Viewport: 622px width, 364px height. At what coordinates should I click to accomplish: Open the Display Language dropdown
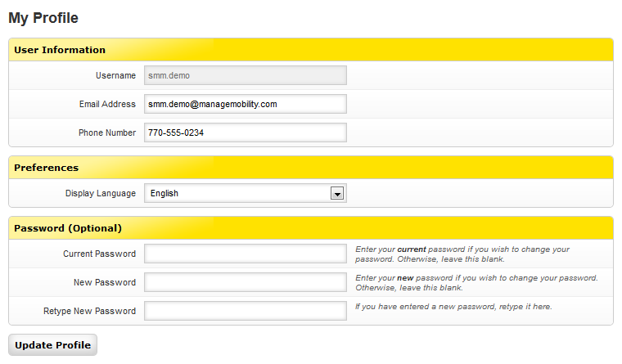[x=246, y=193]
